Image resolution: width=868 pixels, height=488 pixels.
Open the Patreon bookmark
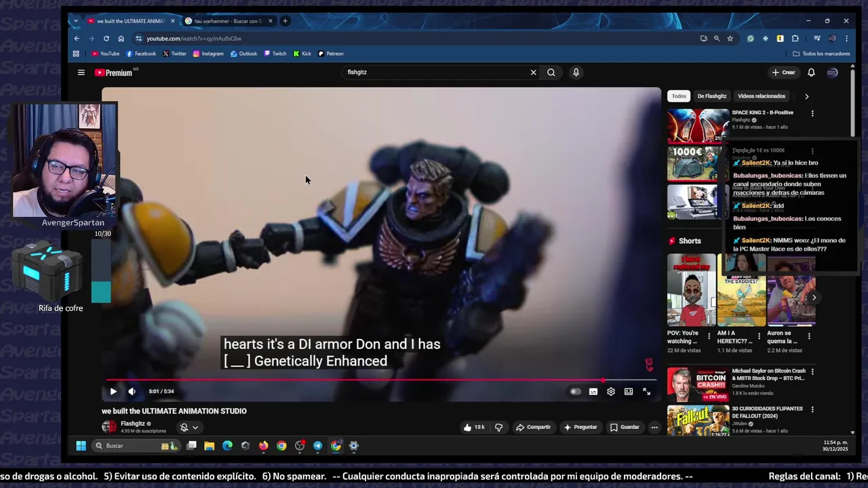pyautogui.click(x=330, y=54)
